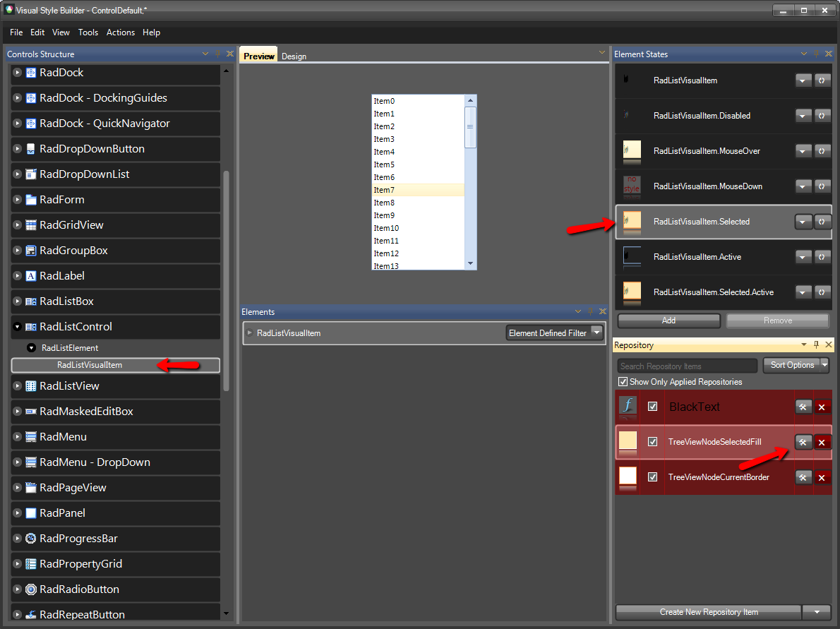
Task: Click the RadProgressBar icon
Action: tap(31, 539)
